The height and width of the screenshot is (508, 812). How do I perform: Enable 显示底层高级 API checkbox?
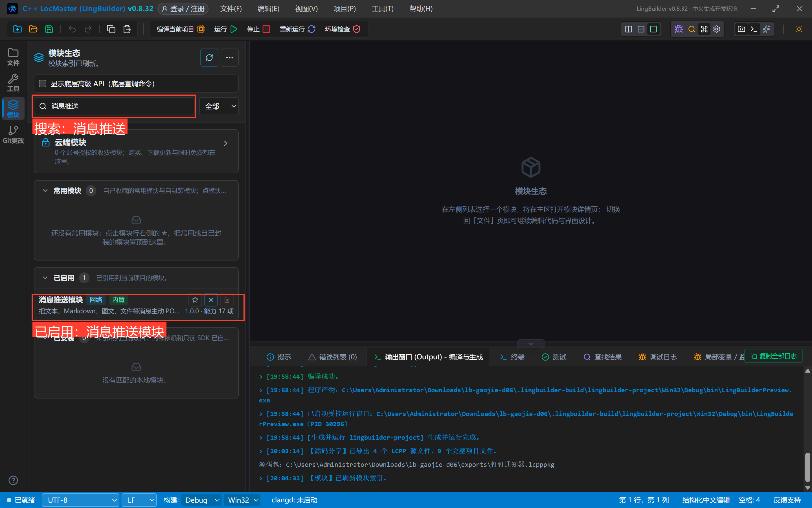click(43, 83)
